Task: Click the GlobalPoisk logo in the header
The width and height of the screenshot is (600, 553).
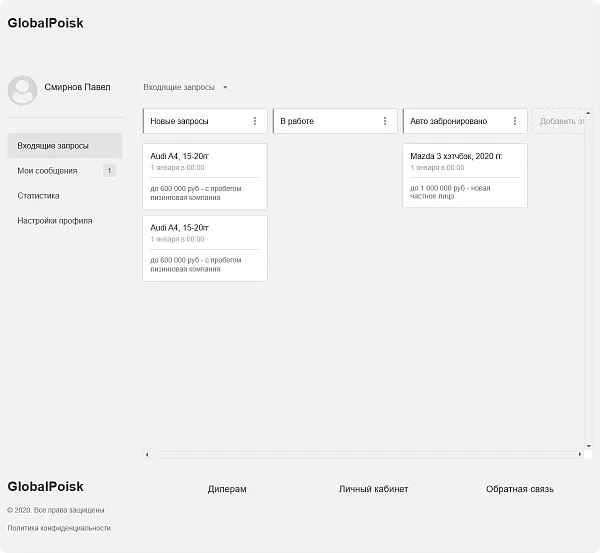Action: [x=45, y=23]
